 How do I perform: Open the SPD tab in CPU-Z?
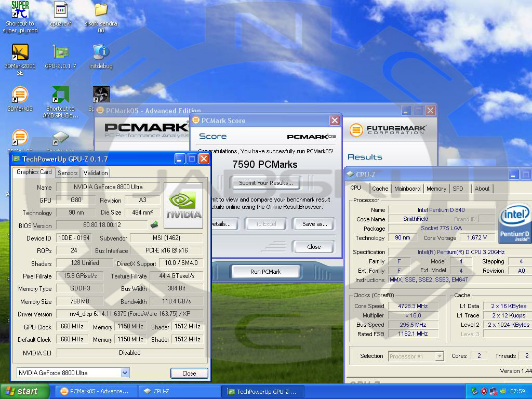tap(458, 189)
